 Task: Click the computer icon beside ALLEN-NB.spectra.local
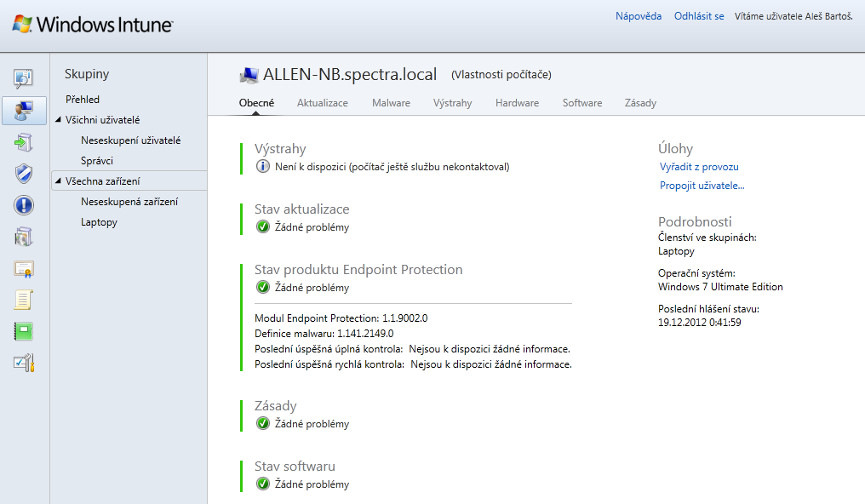pyautogui.click(x=249, y=75)
